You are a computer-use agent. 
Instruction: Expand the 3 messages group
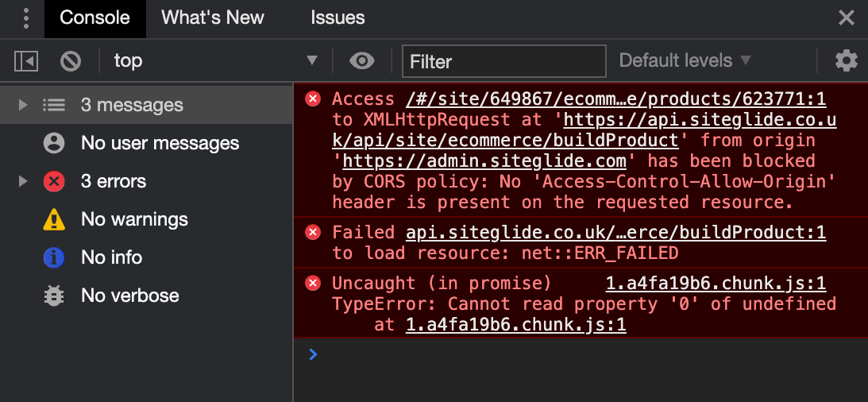(23, 105)
